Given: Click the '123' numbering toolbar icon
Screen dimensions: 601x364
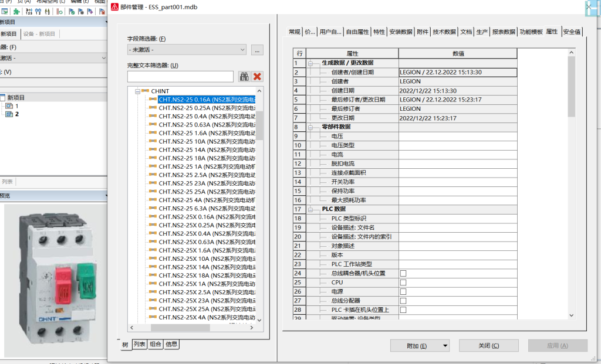Looking at the screenshot, I should coord(29,12).
